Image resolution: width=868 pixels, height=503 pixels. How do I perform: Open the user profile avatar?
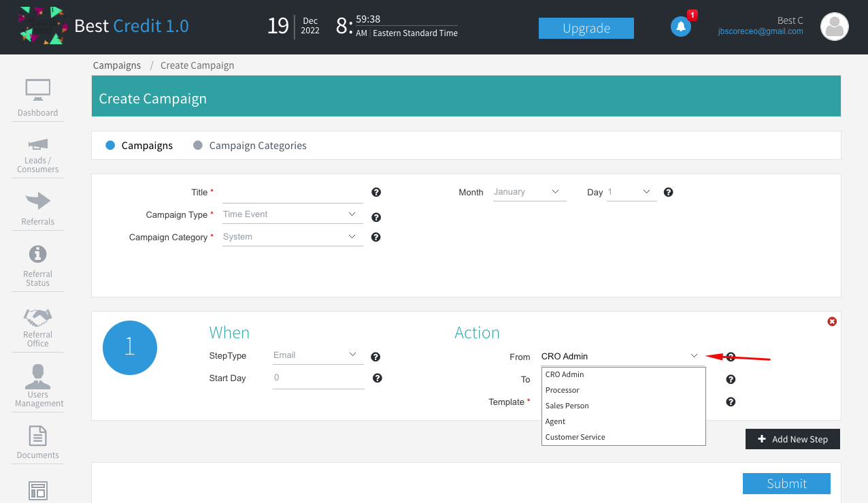(x=834, y=27)
